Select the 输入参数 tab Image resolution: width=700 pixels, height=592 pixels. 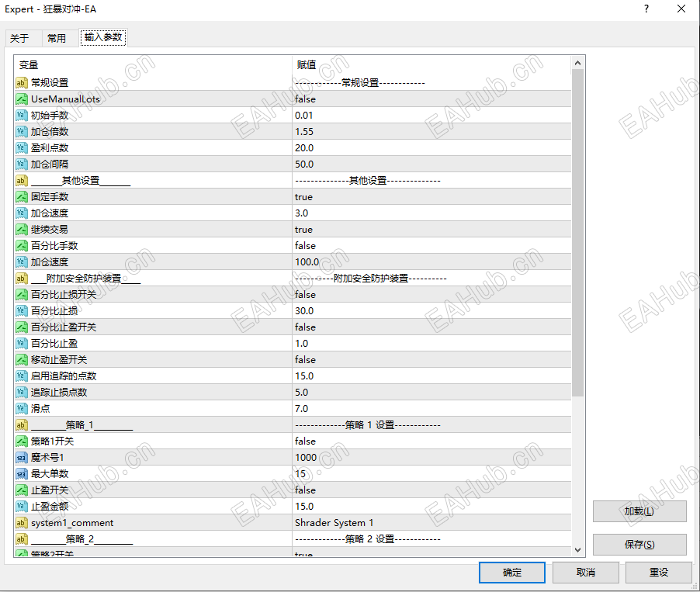tap(103, 37)
